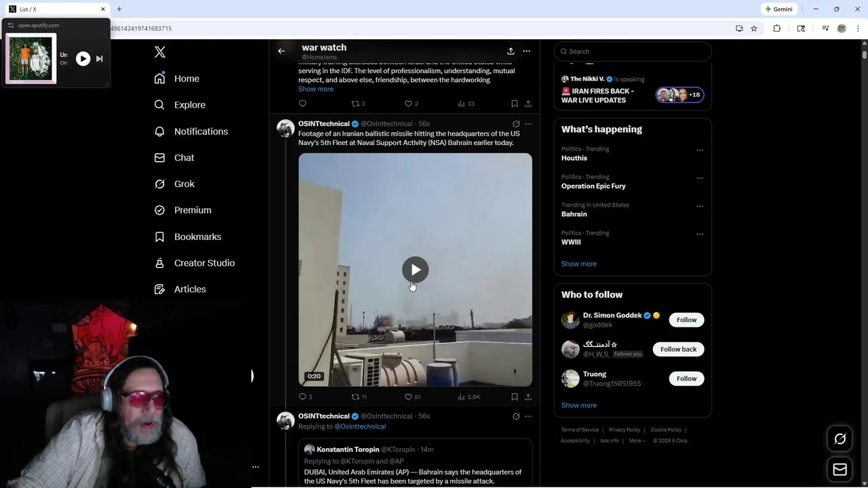Follow Truong
Screen dimensions: 868x488
click(686, 379)
